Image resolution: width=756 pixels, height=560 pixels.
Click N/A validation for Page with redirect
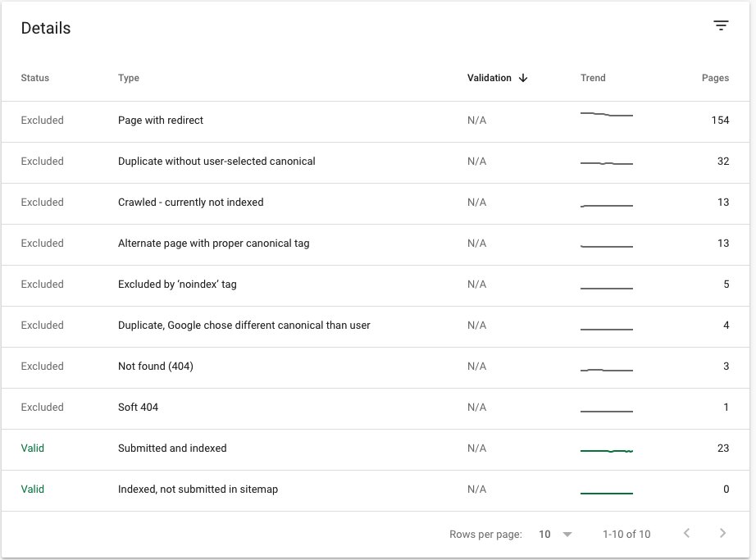(x=476, y=120)
